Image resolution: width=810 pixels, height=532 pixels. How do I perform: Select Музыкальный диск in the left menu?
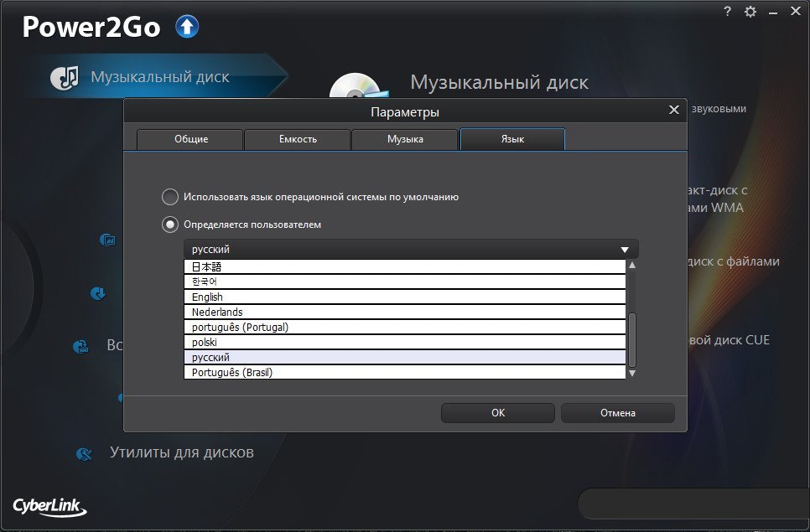pos(159,77)
